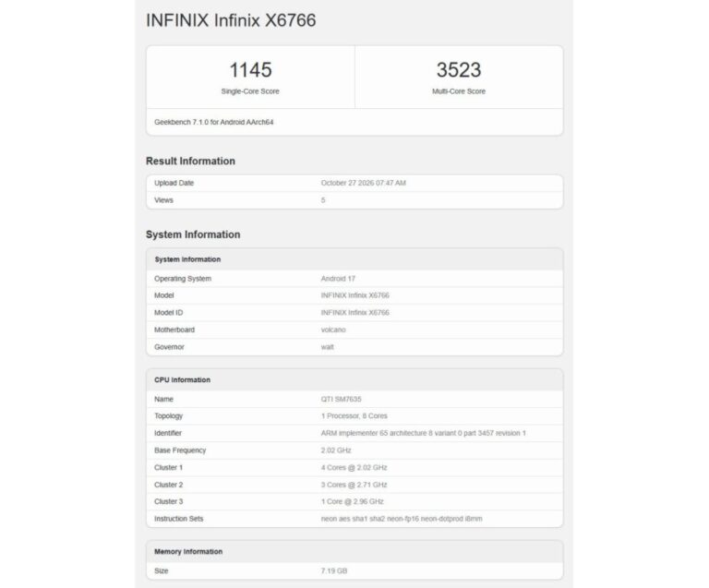Click the Cluster 3 label

(169, 501)
